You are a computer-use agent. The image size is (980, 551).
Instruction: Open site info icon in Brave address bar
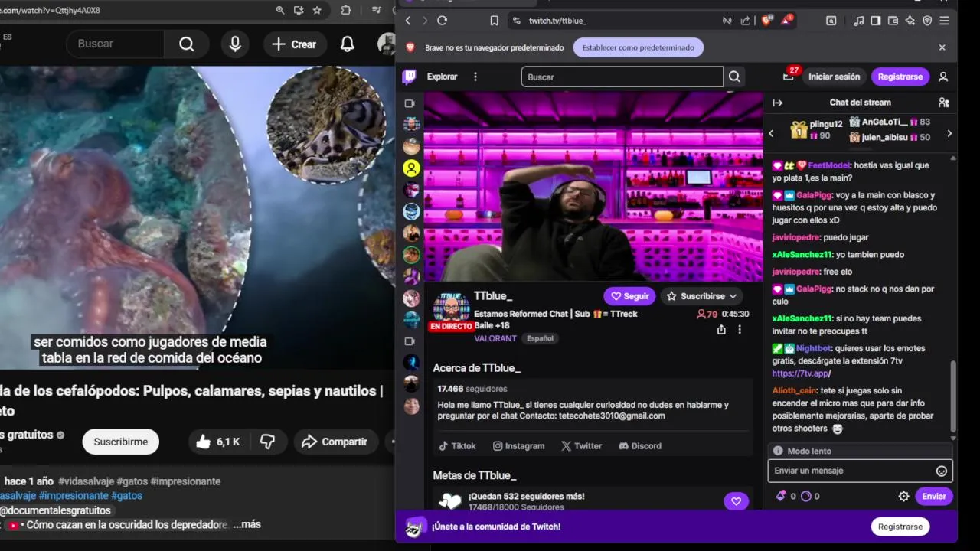pyautogui.click(x=517, y=21)
